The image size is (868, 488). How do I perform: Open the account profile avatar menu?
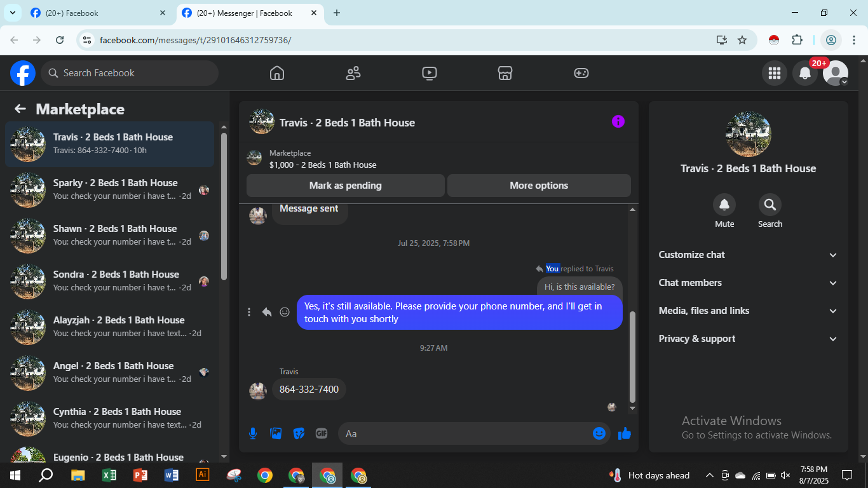836,73
